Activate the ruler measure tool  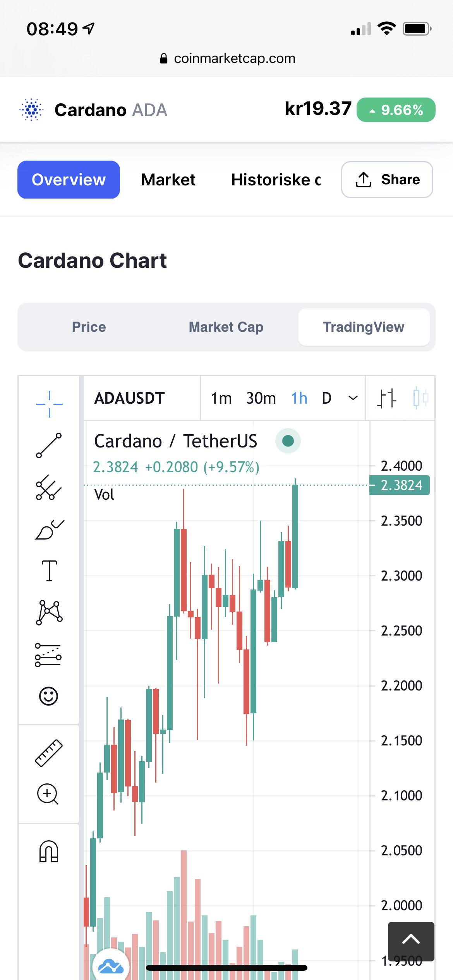(49, 753)
